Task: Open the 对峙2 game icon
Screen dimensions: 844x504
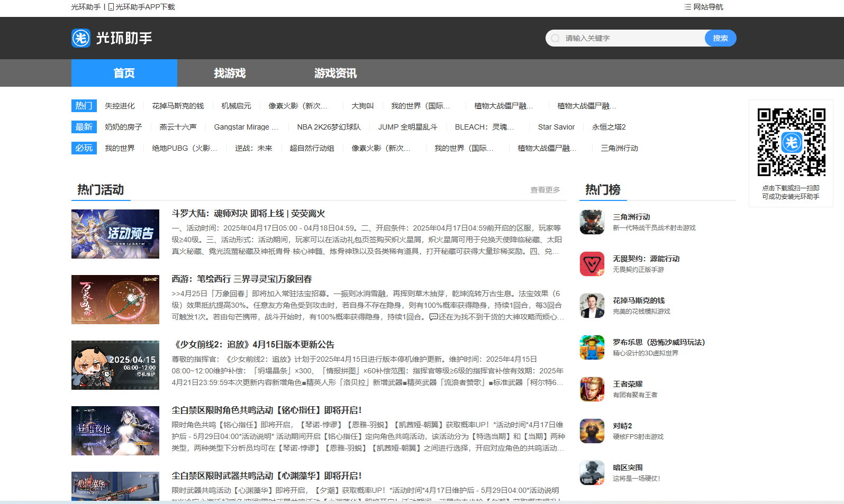Action: point(592,431)
